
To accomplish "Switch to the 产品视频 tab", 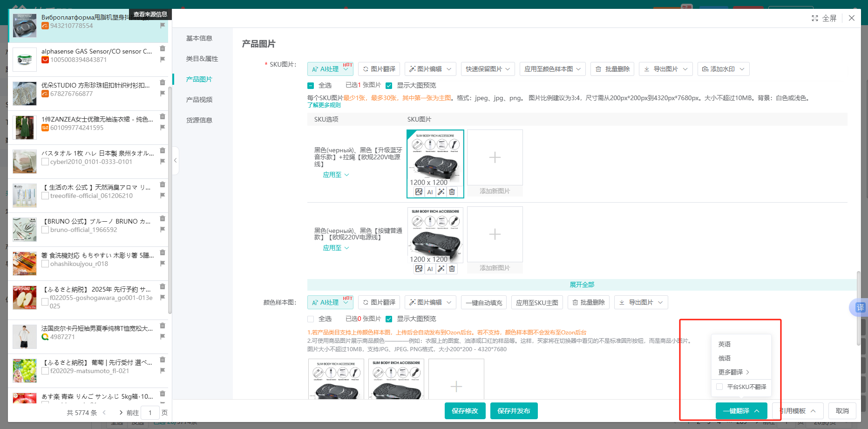I will pos(199,99).
